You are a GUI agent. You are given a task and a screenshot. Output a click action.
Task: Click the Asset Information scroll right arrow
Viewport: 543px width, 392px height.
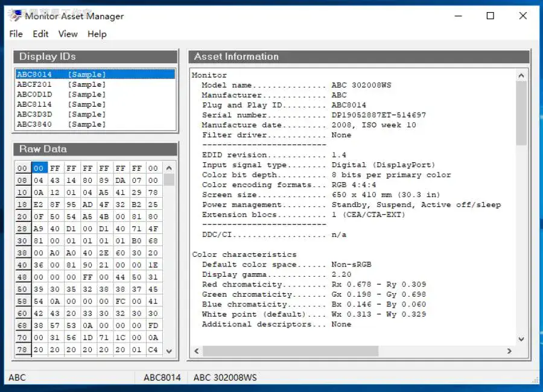click(509, 351)
